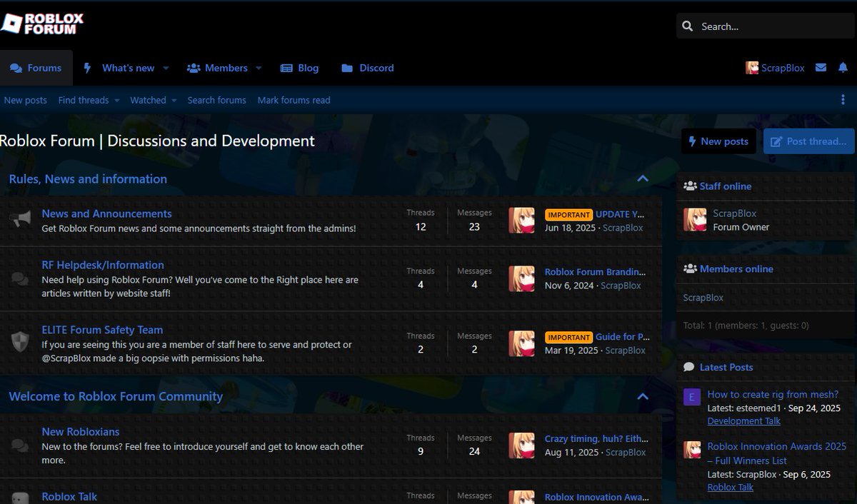
Task: Open the ELITE Forum Safety Team forum
Action: tap(102, 330)
